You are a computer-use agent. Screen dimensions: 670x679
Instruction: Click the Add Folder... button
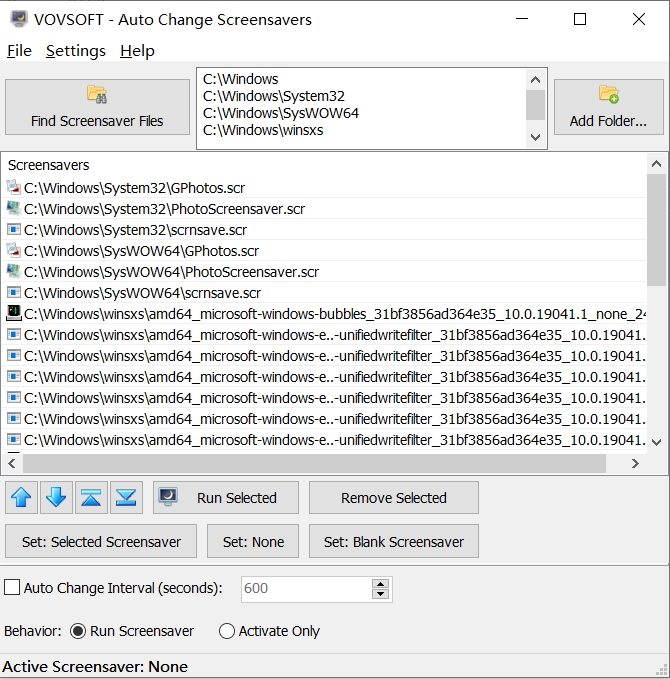point(609,107)
